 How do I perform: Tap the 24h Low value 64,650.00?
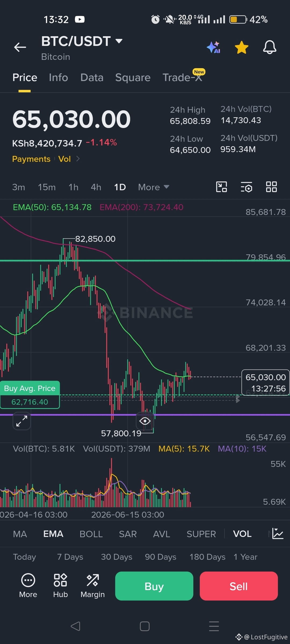190,150
